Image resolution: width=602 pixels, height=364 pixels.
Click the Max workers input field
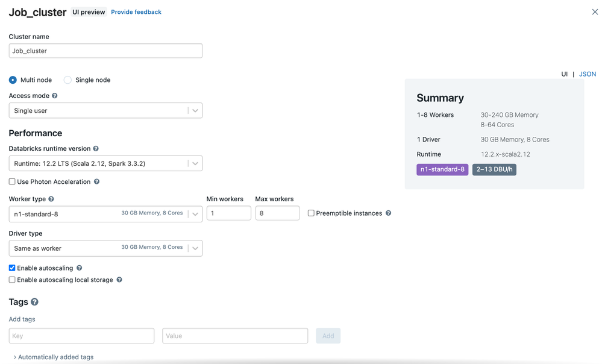point(277,213)
